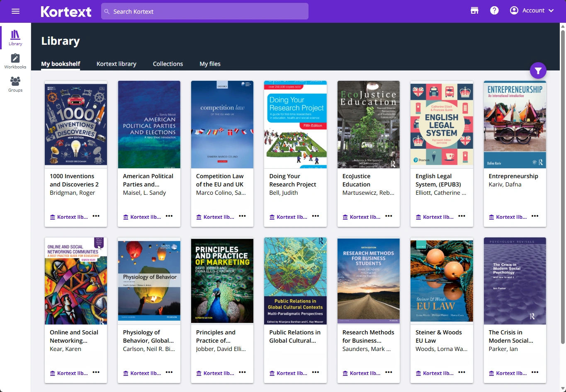This screenshot has width=566, height=392.
Task: Open Research Methods for Business Students cover
Action: (x=369, y=281)
